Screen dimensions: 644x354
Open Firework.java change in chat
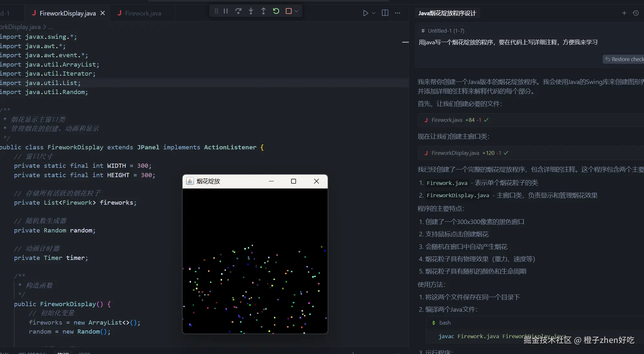click(447, 120)
